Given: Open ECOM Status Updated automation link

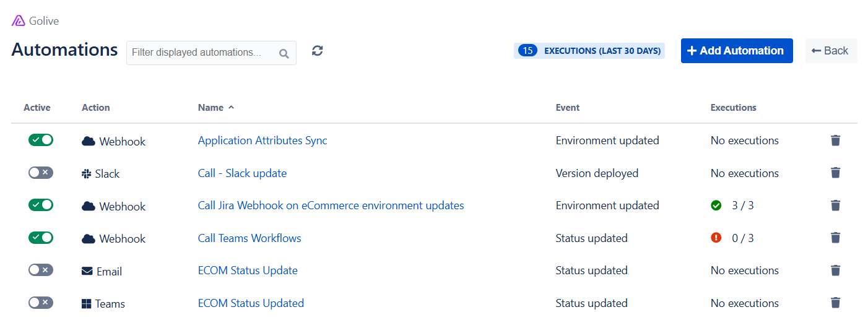Looking at the screenshot, I should tap(251, 303).
